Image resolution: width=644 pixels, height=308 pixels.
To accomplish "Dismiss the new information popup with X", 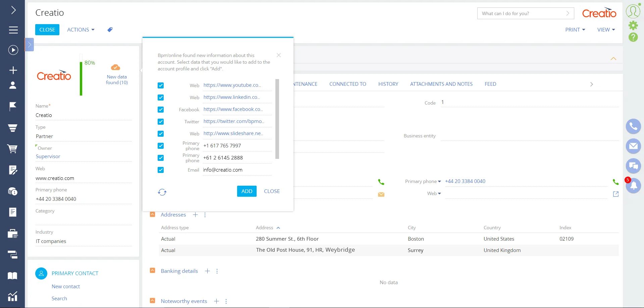I will click(278, 55).
